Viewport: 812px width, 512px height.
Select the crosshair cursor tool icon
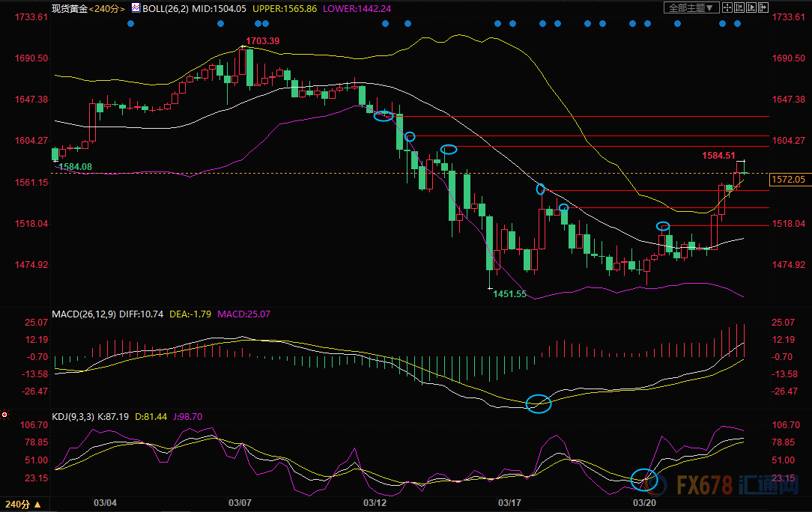(x=727, y=7)
